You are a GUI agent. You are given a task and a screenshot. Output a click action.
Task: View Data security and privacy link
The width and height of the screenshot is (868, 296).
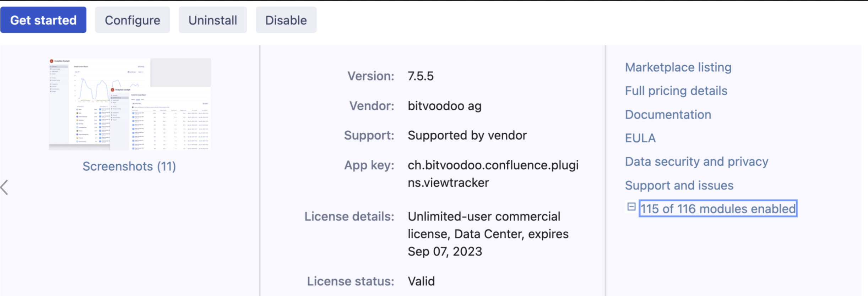click(x=696, y=161)
